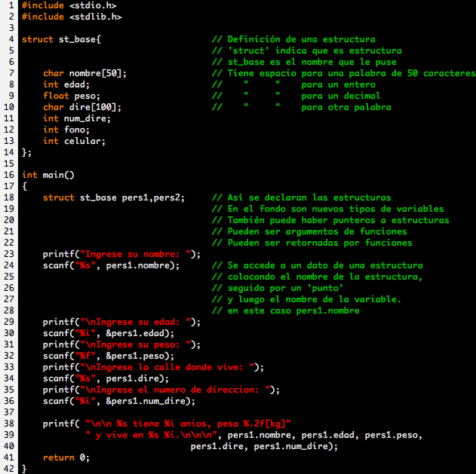Click printf 'Ingrese el numero de direccion:'

161,390
